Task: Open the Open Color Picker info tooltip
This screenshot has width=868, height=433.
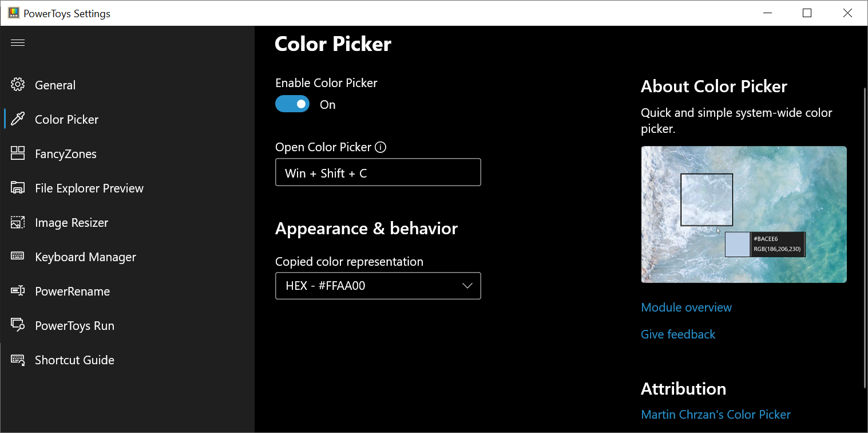Action: [381, 147]
